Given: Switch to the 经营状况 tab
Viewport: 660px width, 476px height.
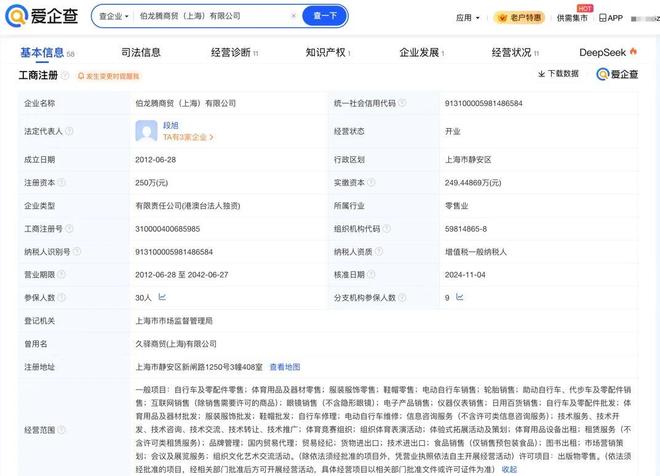Looking at the screenshot, I should 515,53.
